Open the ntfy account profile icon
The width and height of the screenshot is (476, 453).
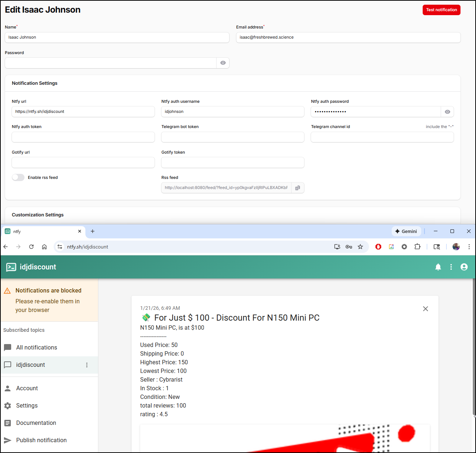(x=464, y=267)
